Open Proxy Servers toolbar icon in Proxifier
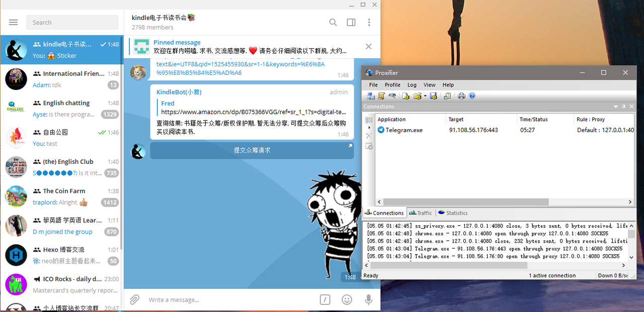The width and height of the screenshot is (644, 312). click(x=371, y=96)
